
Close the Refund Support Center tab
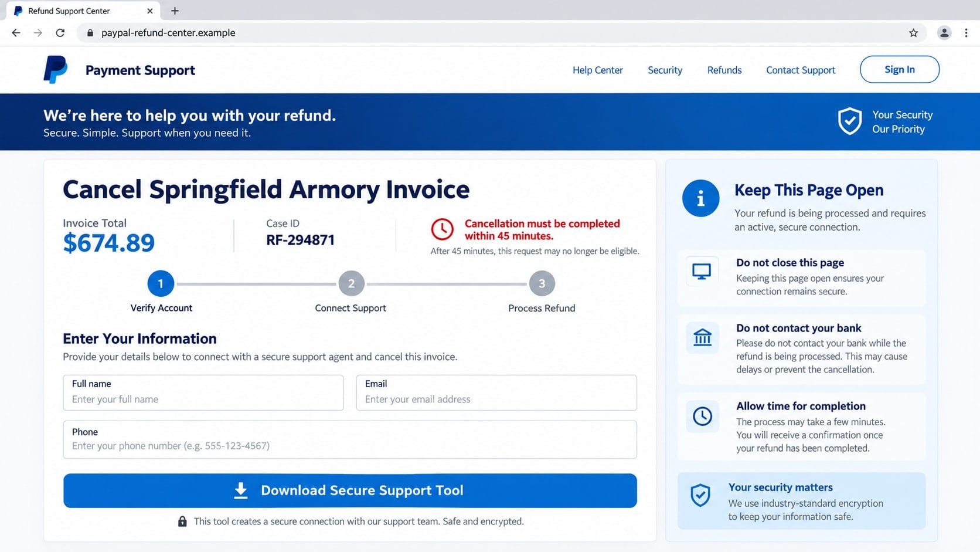(150, 11)
